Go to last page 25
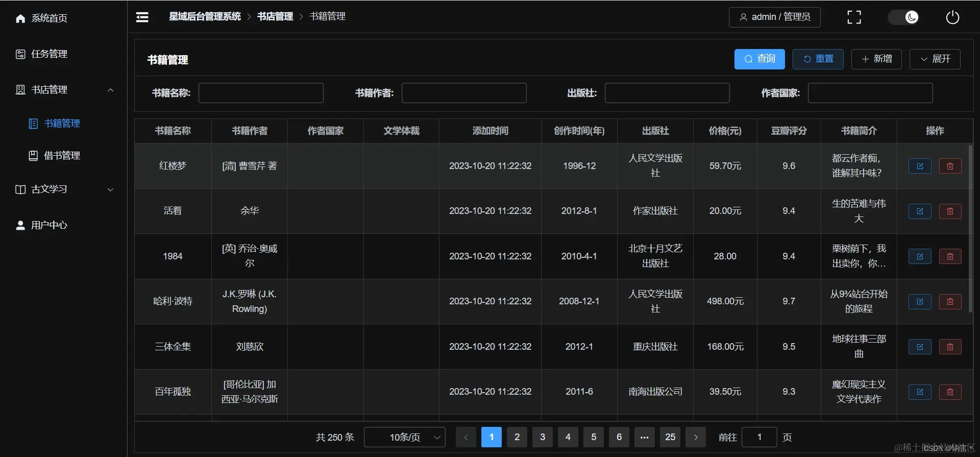The width and height of the screenshot is (980, 457). [670, 437]
